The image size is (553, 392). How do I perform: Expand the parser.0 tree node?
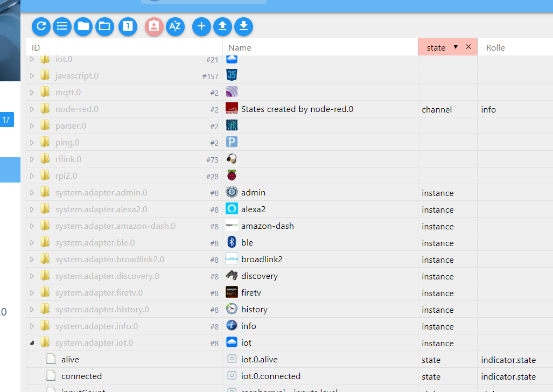(x=32, y=126)
